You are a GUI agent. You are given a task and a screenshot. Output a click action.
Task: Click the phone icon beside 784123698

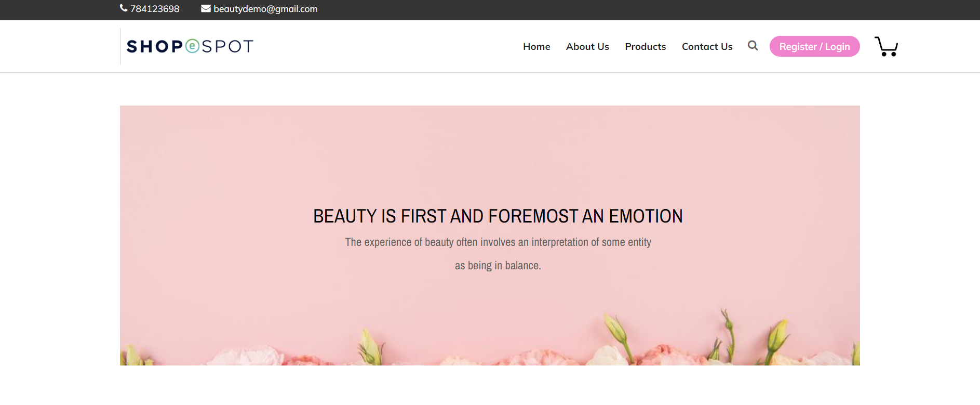pos(124,8)
